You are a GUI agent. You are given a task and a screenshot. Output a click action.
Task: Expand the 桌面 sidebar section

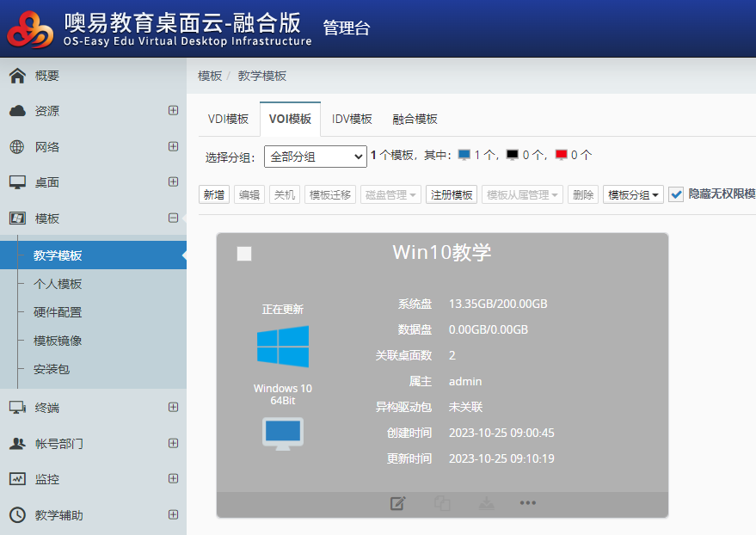(x=173, y=182)
